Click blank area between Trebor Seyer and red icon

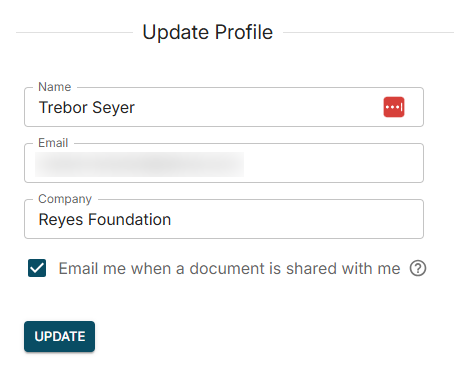259,107
